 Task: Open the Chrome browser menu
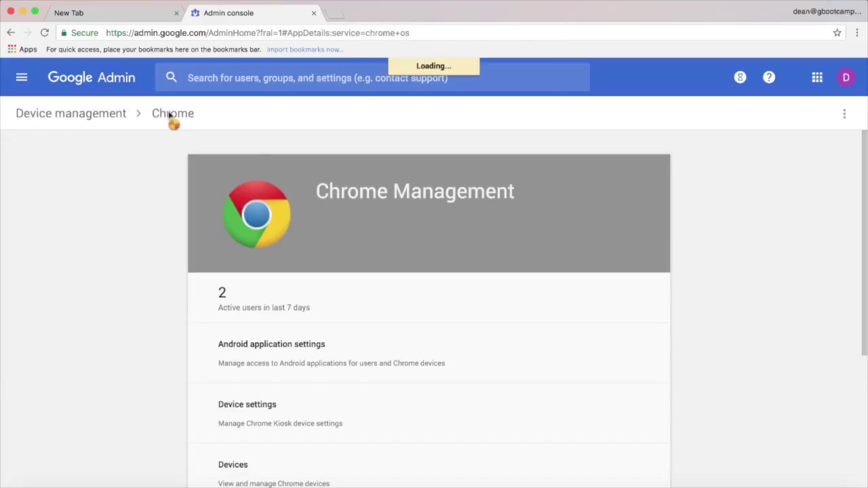tap(857, 33)
